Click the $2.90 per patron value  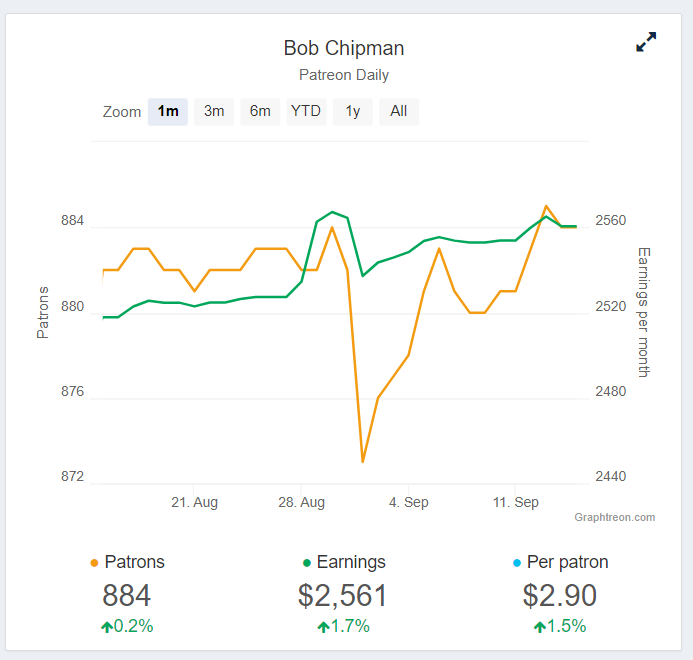(x=560, y=595)
